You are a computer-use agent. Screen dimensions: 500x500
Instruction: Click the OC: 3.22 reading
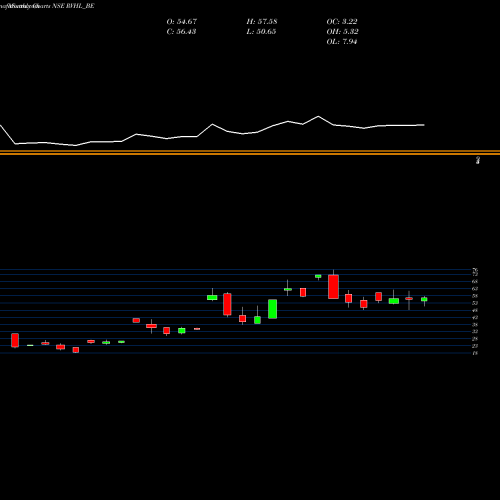342,22
